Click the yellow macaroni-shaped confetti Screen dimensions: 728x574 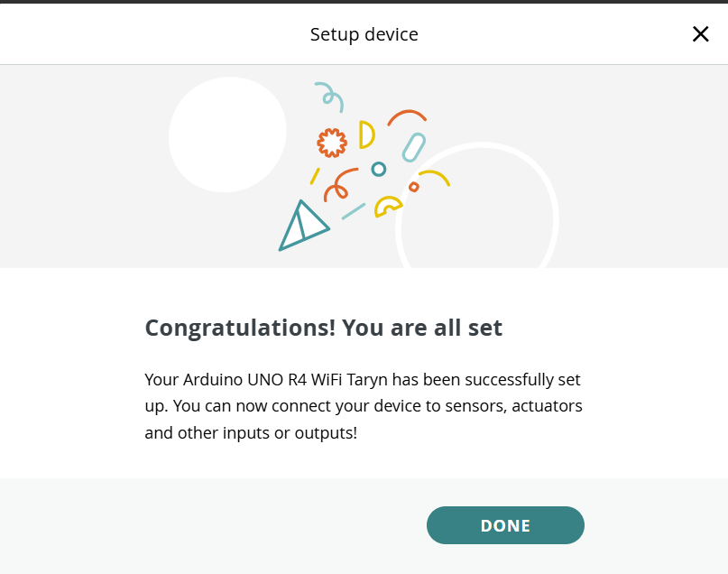point(387,207)
